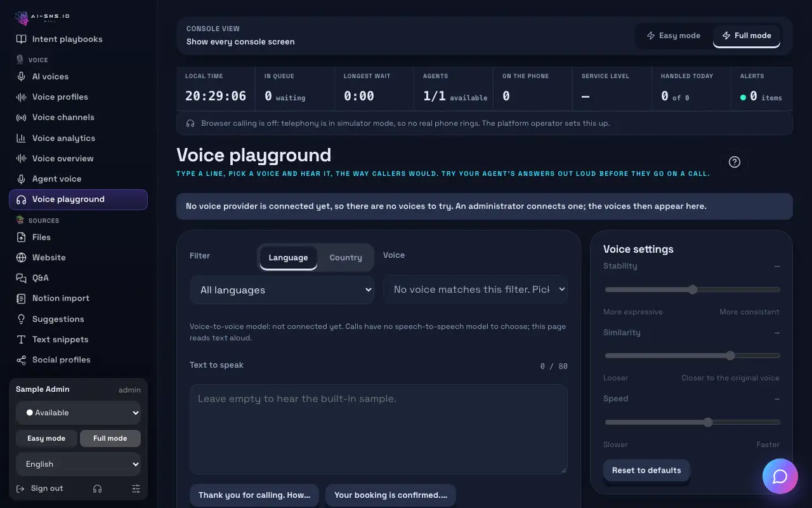Click the headset icon beside Sign out
The image size is (812, 508).
(97, 489)
